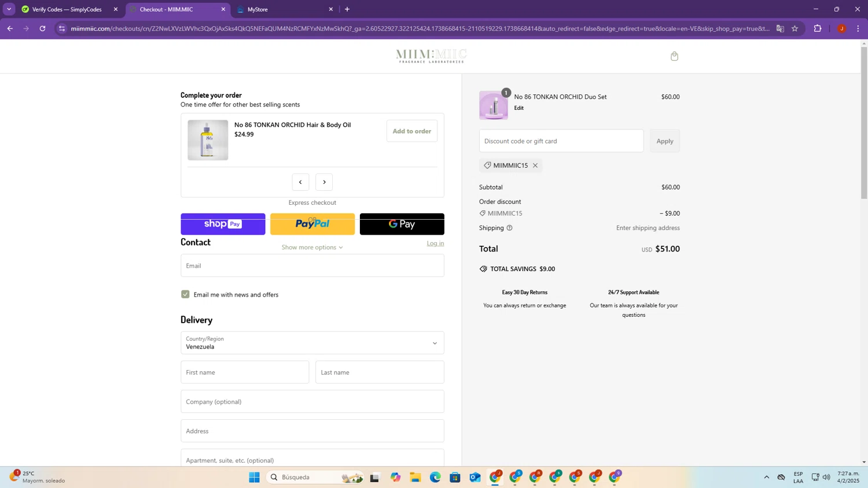Show hidden system tray icons
The image size is (868, 488).
pos(767,477)
